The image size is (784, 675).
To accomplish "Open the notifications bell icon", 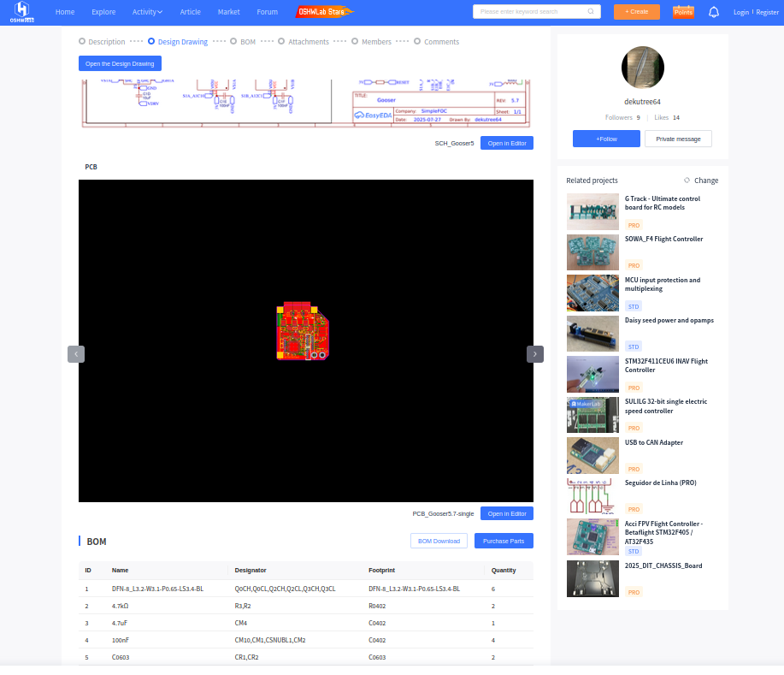I will point(714,12).
